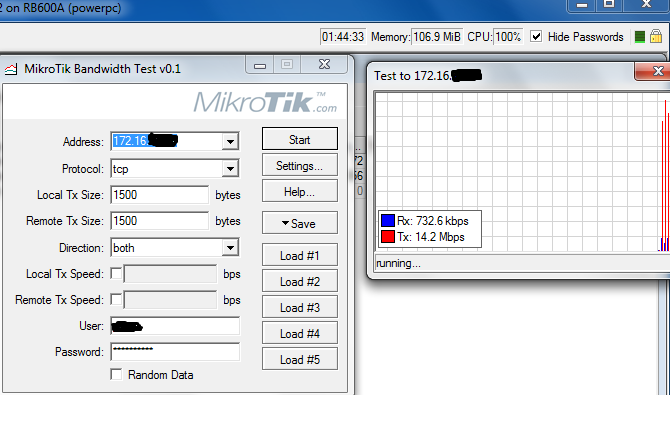Enable the Local Tx Speed checkbox

point(116,273)
